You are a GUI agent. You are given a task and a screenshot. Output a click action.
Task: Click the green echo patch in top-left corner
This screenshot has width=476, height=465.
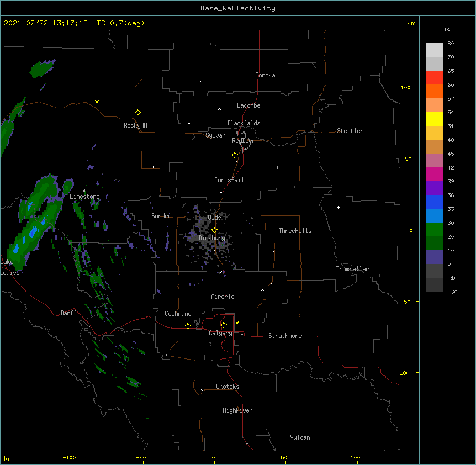pos(42,68)
